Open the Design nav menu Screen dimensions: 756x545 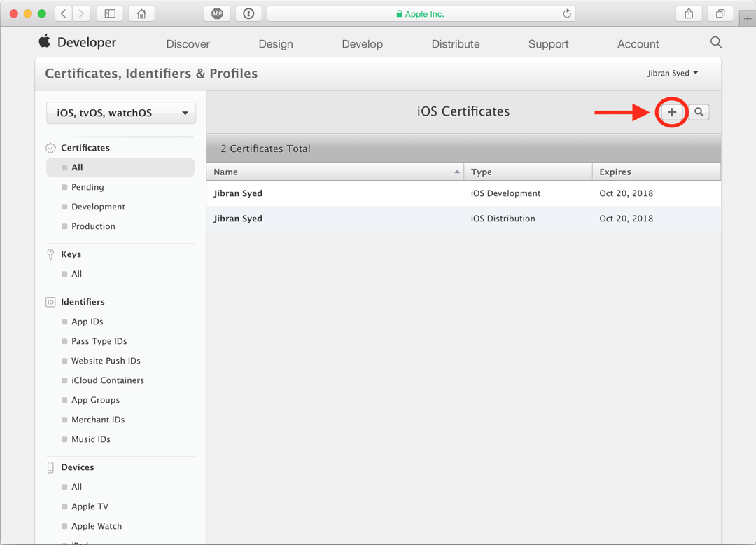(276, 44)
